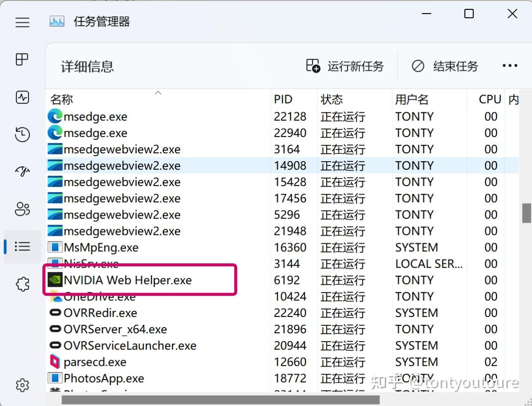Click PID value 16360

[x=290, y=248]
